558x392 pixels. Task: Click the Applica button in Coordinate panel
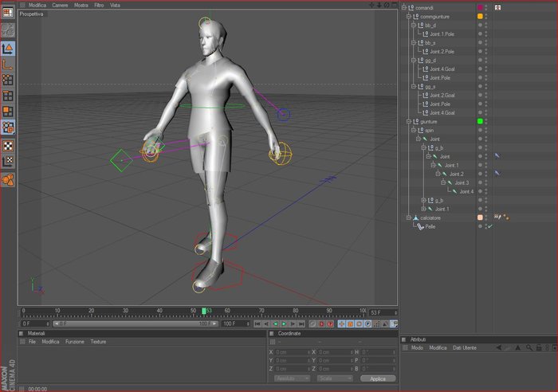click(x=378, y=378)
